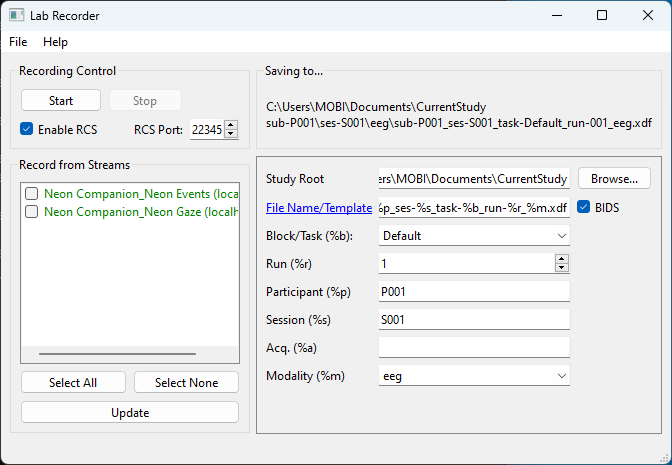The image size is (672, 465).
Task: Click the file name template field
Action: [x=474, y=207]
